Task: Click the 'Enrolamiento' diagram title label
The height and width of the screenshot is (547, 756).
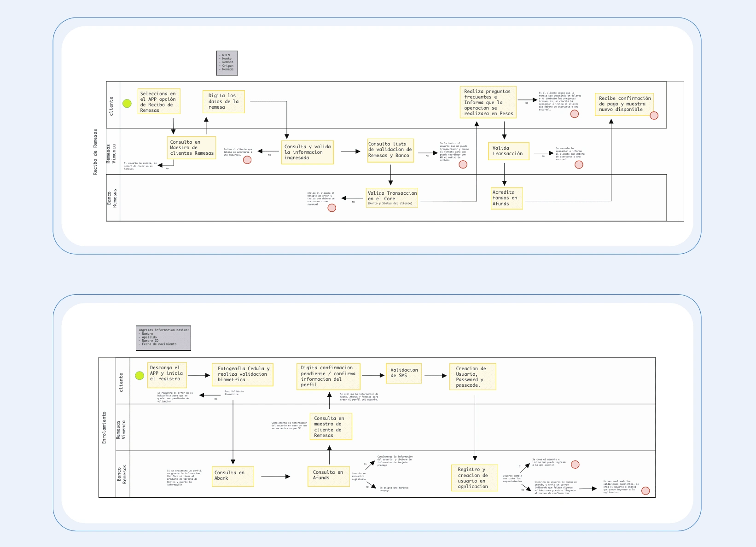Action: tap(104, 427)
